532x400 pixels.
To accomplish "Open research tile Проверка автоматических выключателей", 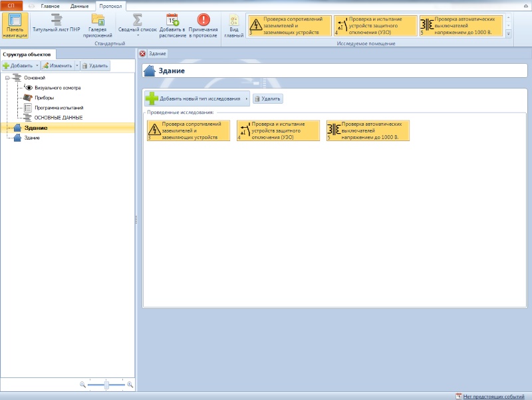I will coord(368,130).
